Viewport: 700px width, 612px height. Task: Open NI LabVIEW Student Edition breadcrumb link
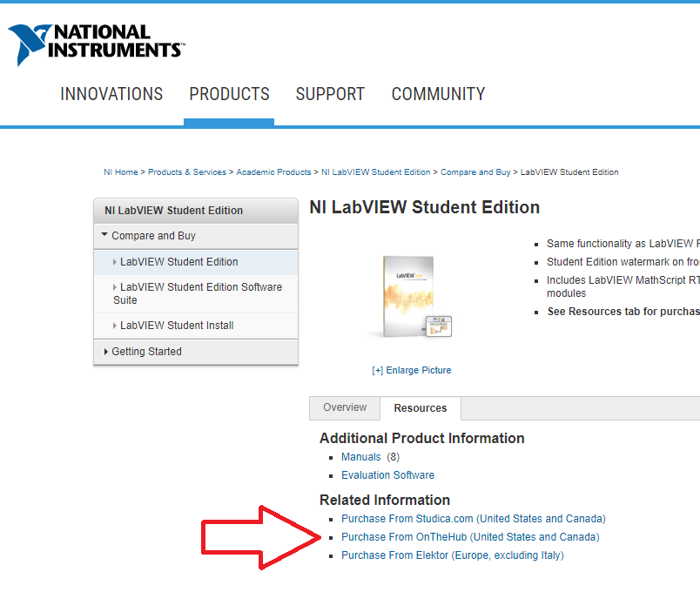tap(376, 172)
